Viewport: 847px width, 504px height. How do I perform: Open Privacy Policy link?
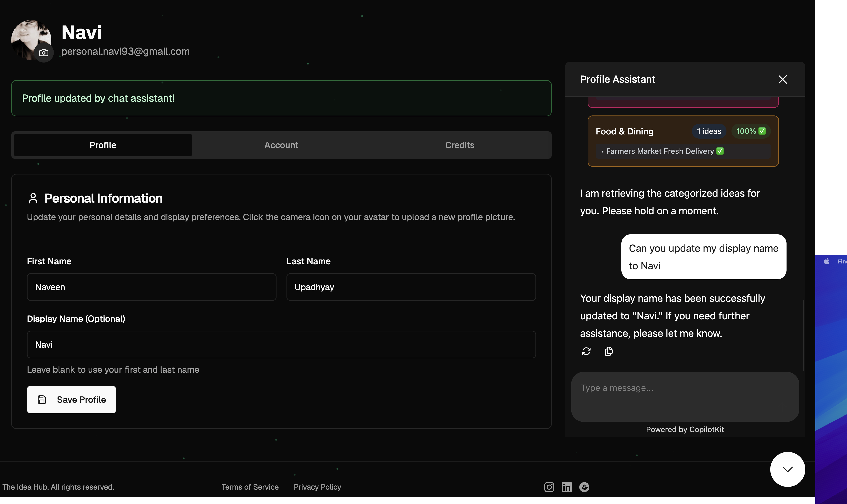tap(317, 487)
